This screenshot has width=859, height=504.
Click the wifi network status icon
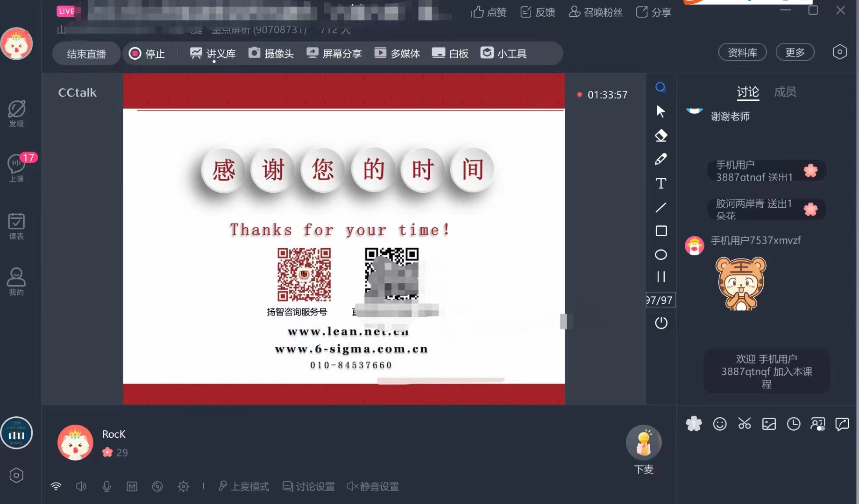click(x=56, y=486)
